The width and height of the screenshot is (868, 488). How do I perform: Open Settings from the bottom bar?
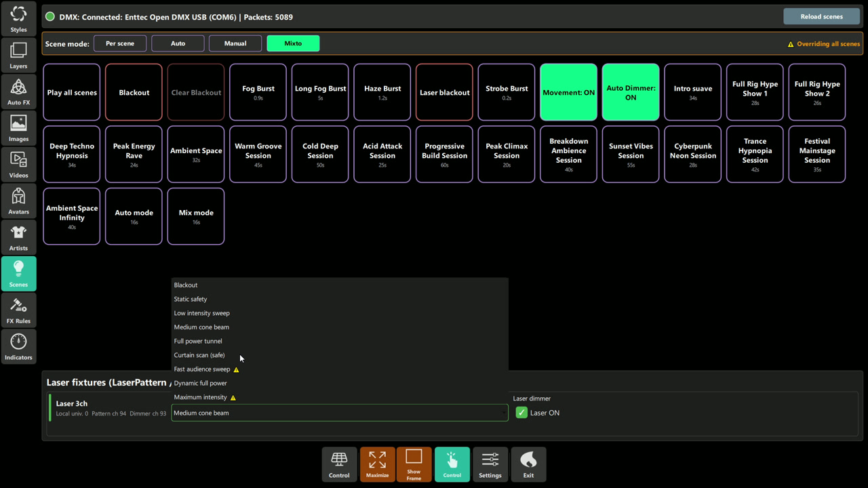(490, 464)
